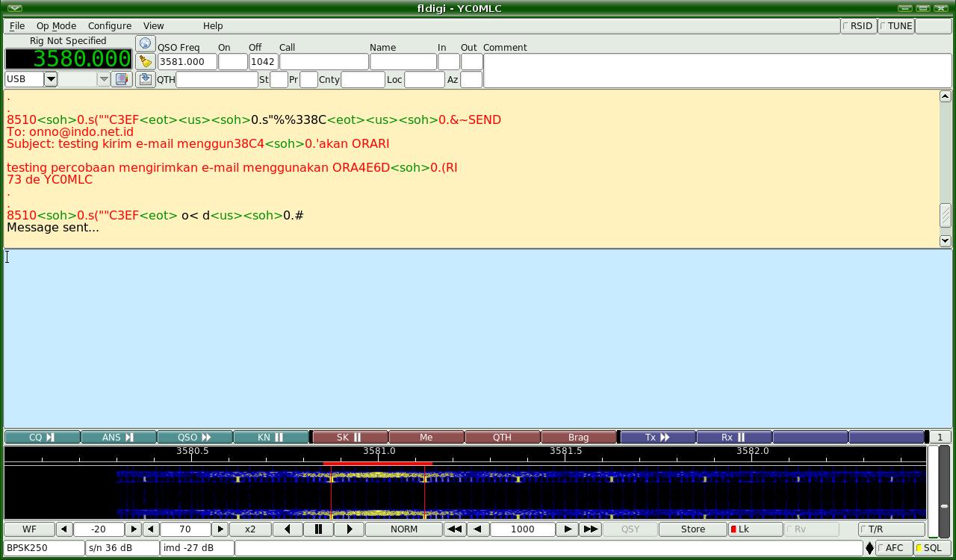Viewport: 956px width, 560px height.
Task: Click the broom clear QSO icon
Action: tap(145, 61)
